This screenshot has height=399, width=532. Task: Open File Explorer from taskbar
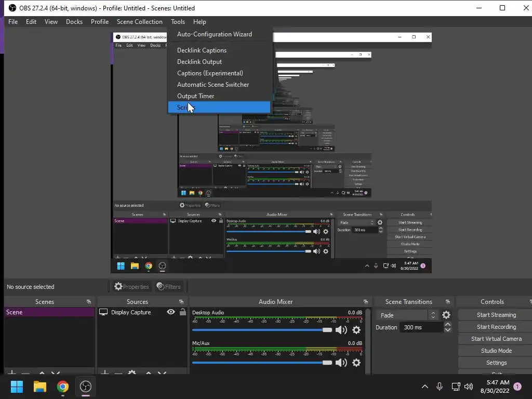coord(39,387)
